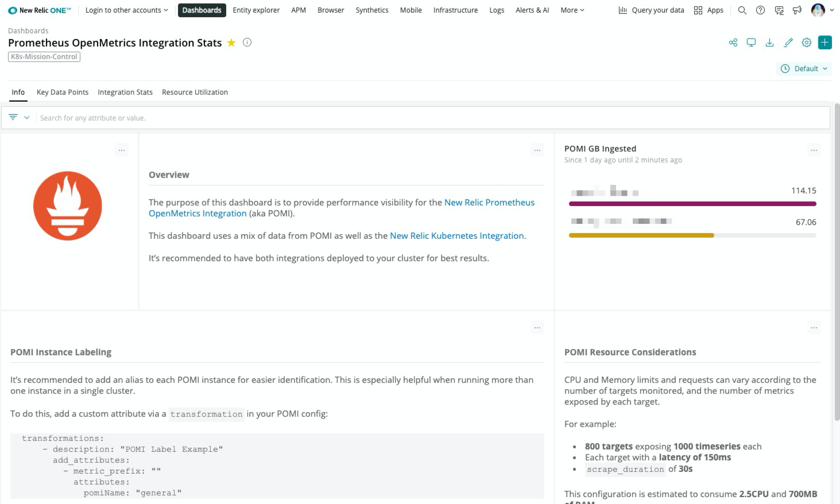This screenshot has height=504, width=840.
Task: Click the 114.15 value
Action: point(803,191)
